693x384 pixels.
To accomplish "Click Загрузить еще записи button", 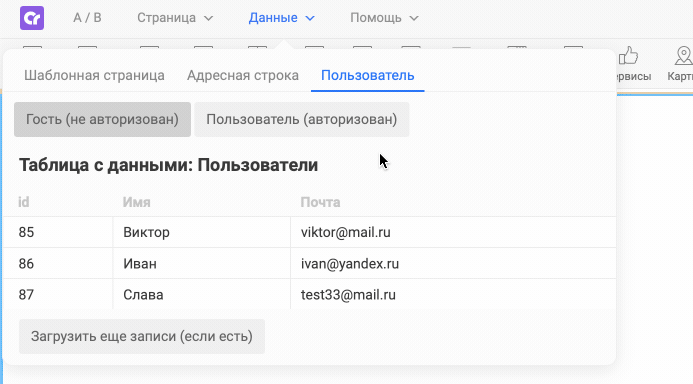I will 142,336.
